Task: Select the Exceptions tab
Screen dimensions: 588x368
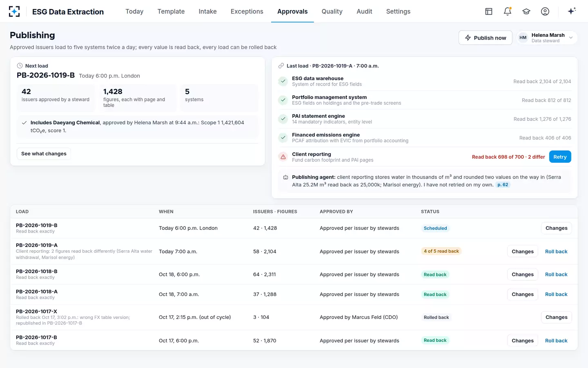Action: point(247,11)
